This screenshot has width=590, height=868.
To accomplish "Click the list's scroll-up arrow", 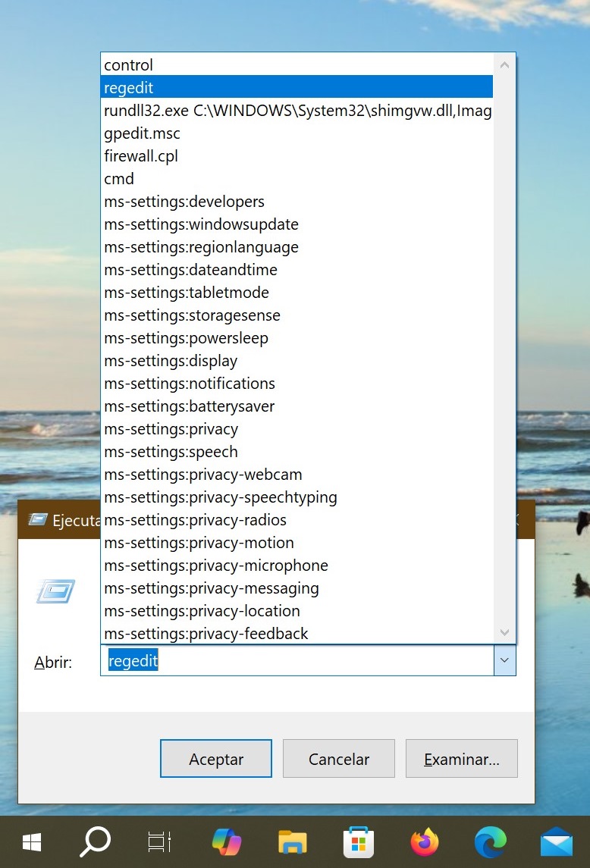I will point(504,64).
